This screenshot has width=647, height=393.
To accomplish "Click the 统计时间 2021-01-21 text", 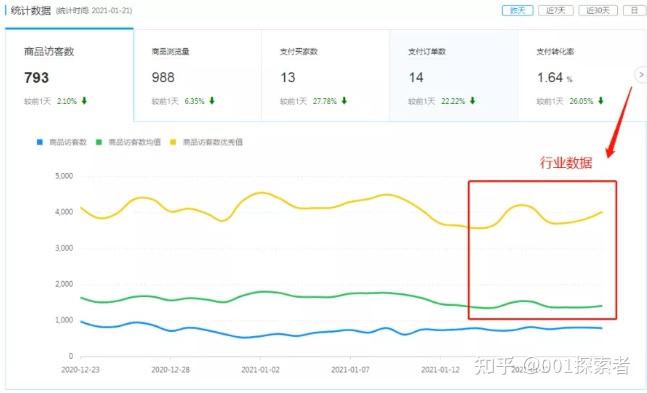I will [94, 11].
